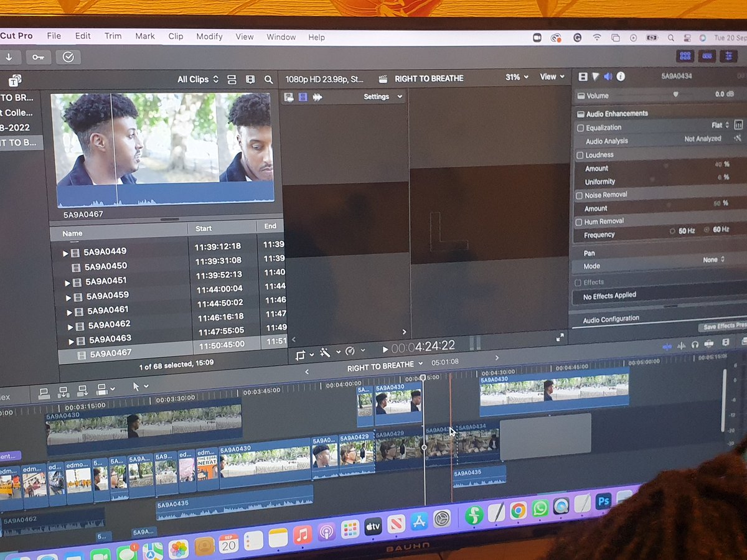The image size is (747, 560).
Task: Open the Flat equalization preset dropdown
Action: click(x=720, y=125)
